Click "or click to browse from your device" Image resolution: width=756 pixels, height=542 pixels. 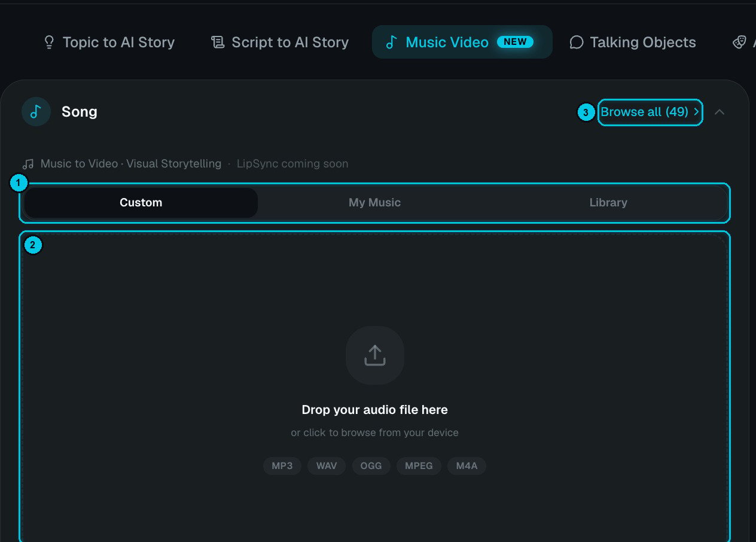coord(374,433)
